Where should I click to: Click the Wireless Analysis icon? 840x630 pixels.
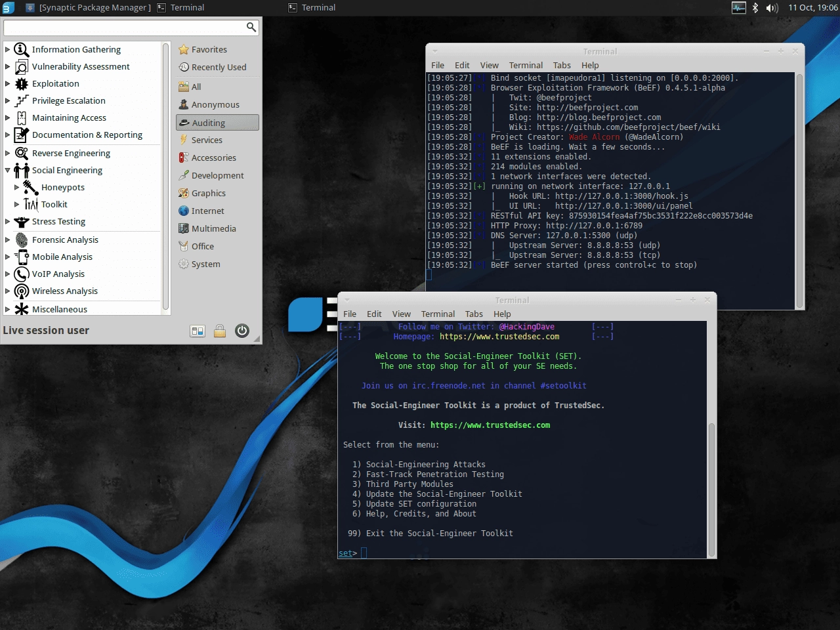(21, 291)
